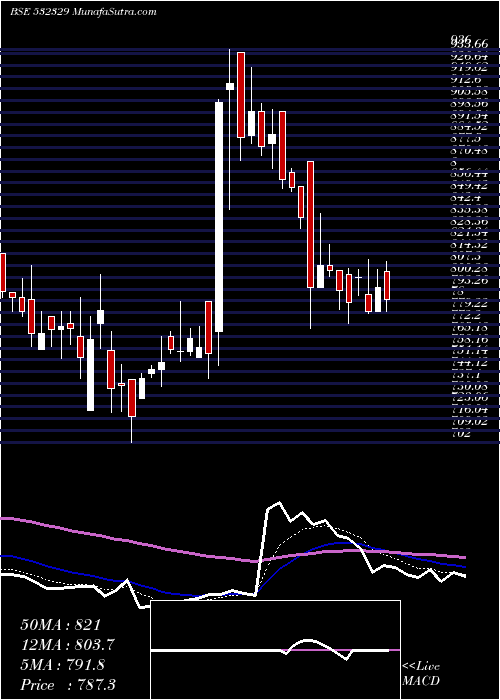Click the tallest white candlestick body
Screen dimensions: 500x700
[219, 217]
